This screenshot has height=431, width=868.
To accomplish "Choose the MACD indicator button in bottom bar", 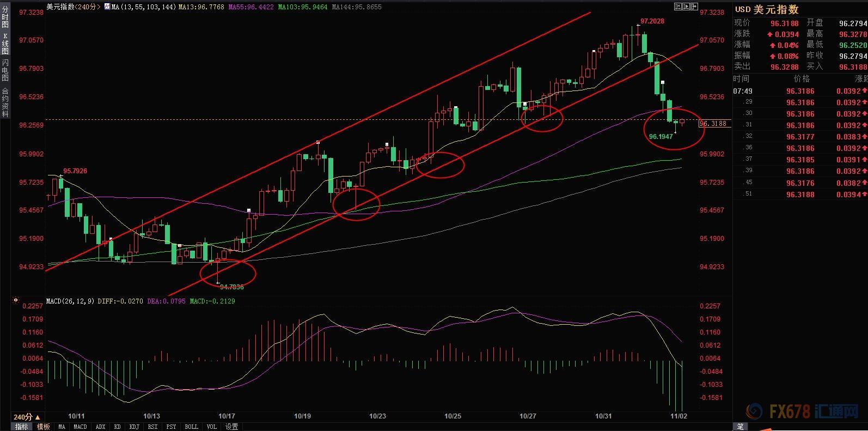I will [x=80, y=427].
